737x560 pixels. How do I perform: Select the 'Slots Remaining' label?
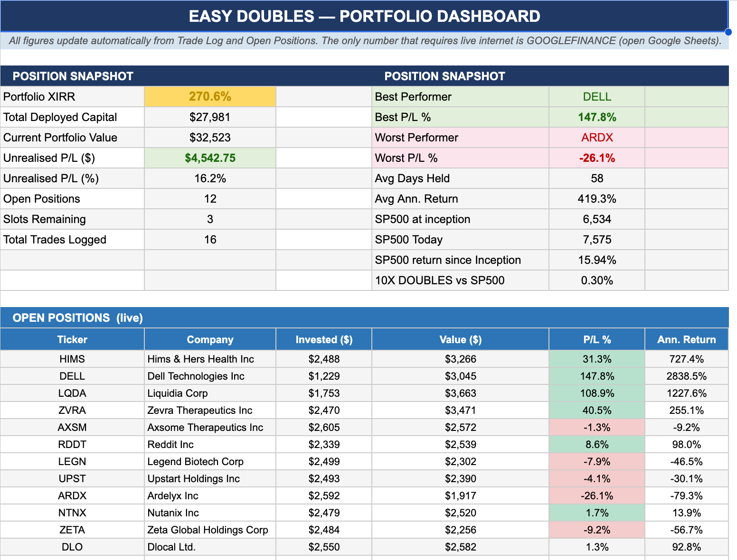point(72,219)
